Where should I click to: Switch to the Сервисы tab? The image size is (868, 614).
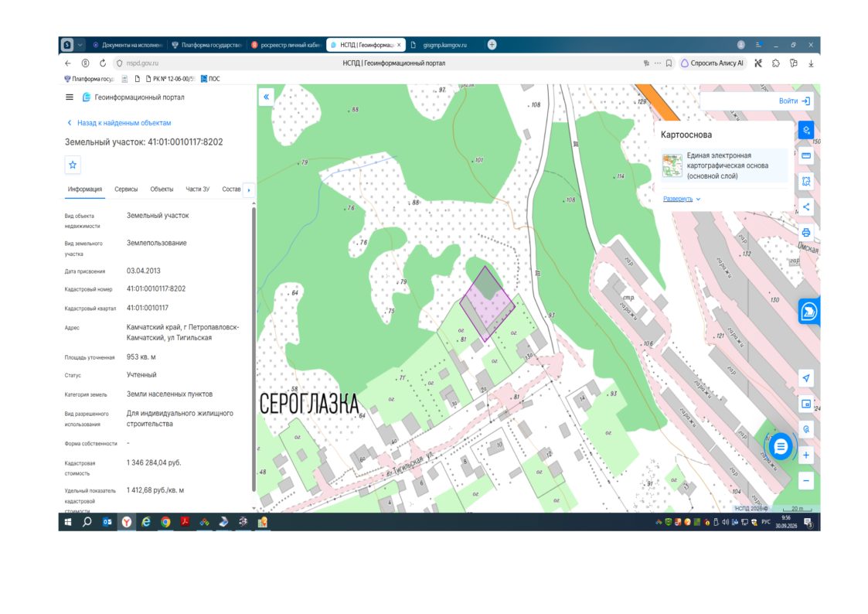click(126, 189)
